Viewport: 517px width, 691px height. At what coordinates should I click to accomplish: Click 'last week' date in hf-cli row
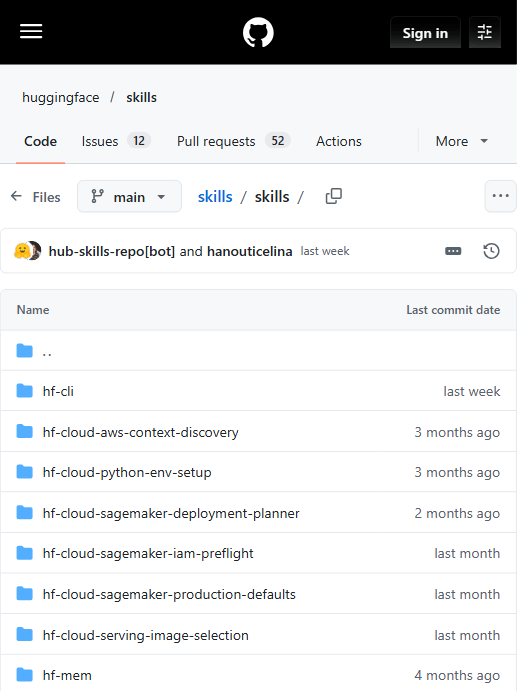(472, 391)
